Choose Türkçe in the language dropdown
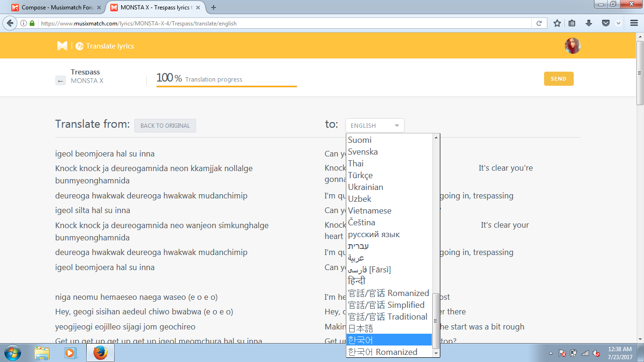Viewport: 644px width, 362px height. point(389,175)
